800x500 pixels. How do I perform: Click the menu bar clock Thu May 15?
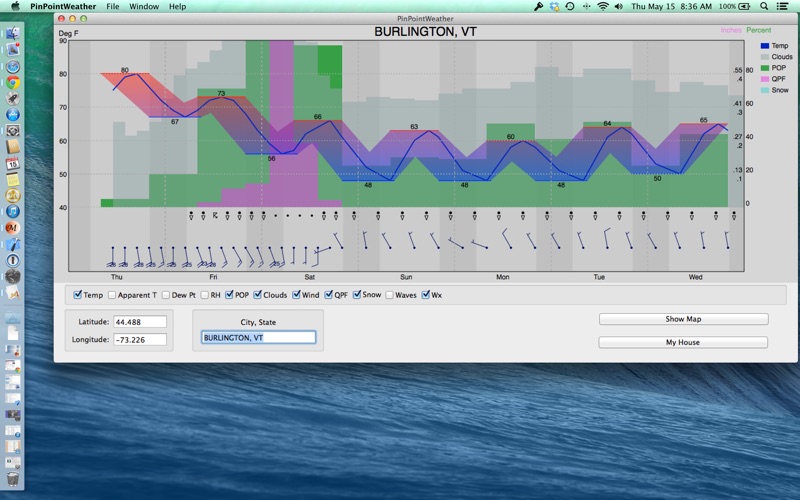click(671, 6)
